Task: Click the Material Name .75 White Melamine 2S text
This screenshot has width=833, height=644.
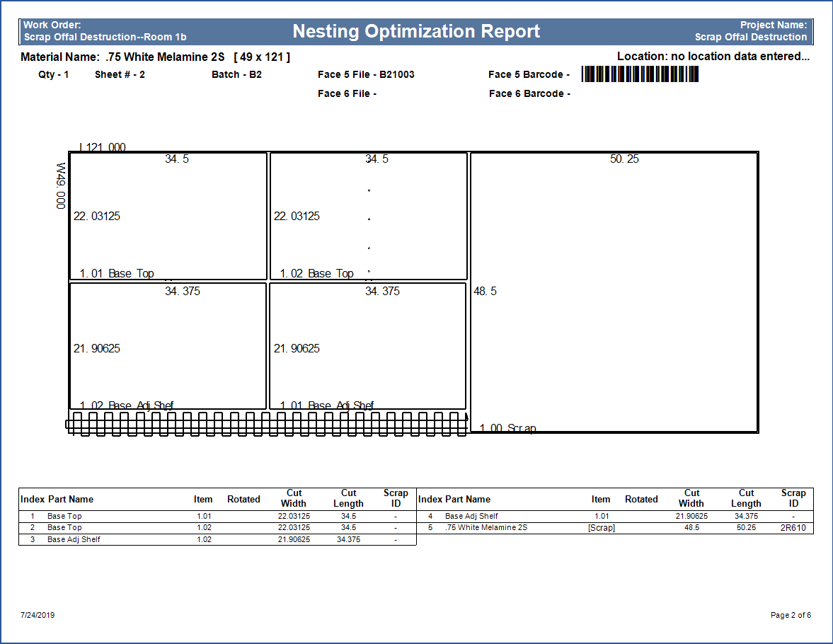Action: (155, 57)
